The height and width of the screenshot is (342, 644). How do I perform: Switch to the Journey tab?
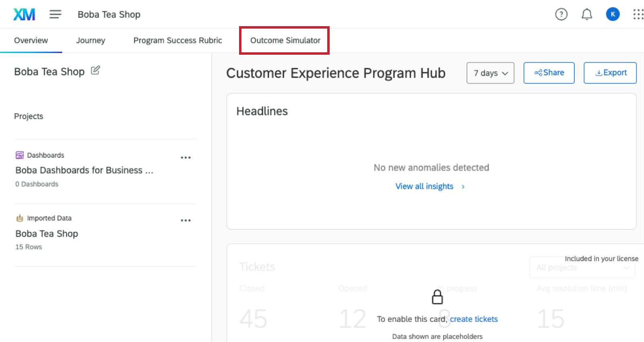(x=91, y=40)
